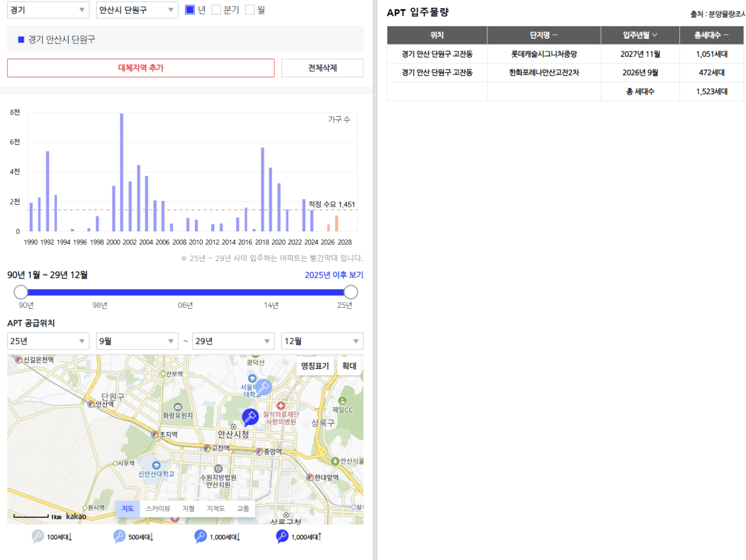Click the 한대앞역 station icon on the map

[310, 477]
